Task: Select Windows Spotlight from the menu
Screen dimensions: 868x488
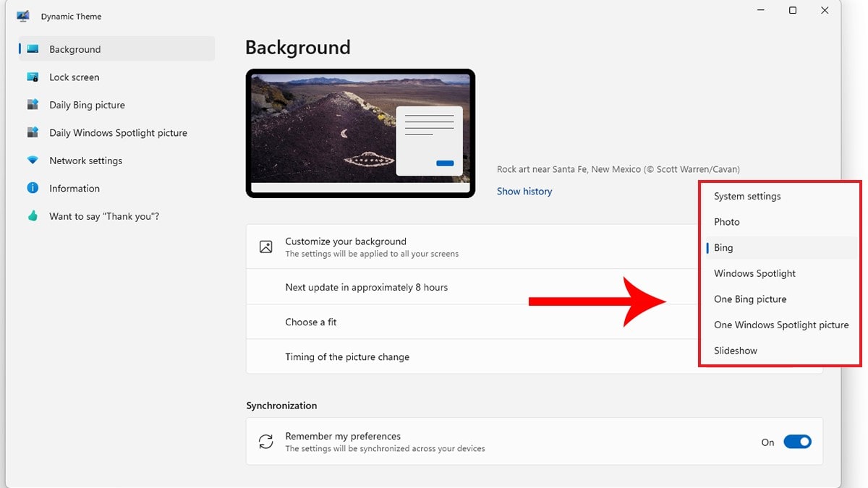Action: pyautogui.click(x=754, y=273)
